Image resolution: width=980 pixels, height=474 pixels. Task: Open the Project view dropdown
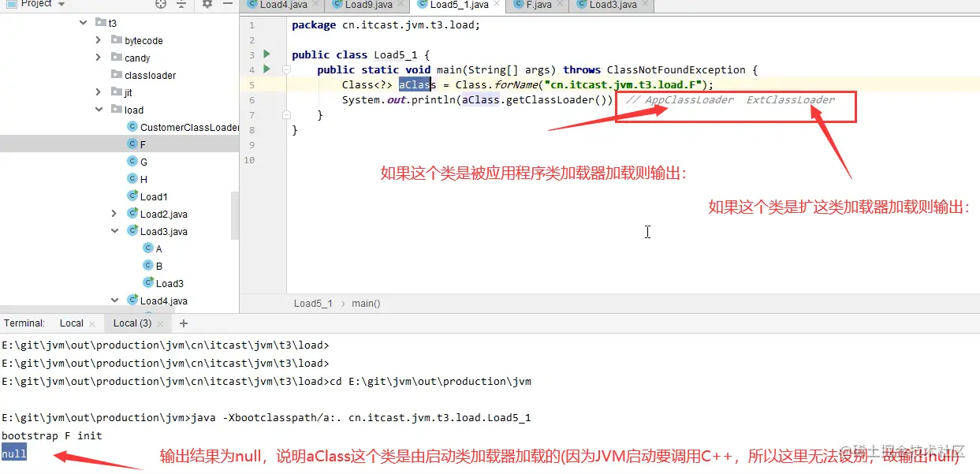pos(61,5)
